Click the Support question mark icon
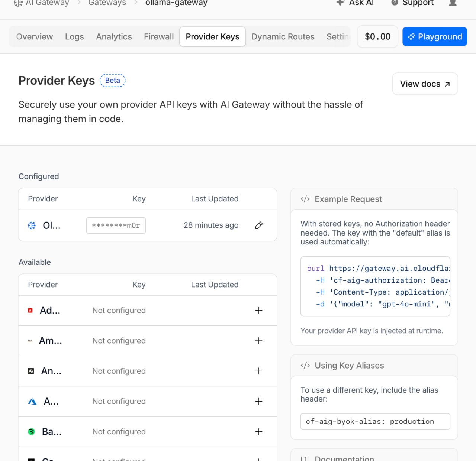This screenshot has width=476, height=461. [395, 3]
